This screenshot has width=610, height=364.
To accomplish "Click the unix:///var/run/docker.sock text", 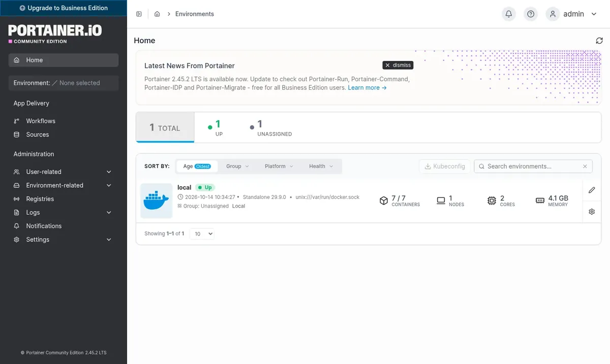I will point(327,197).
